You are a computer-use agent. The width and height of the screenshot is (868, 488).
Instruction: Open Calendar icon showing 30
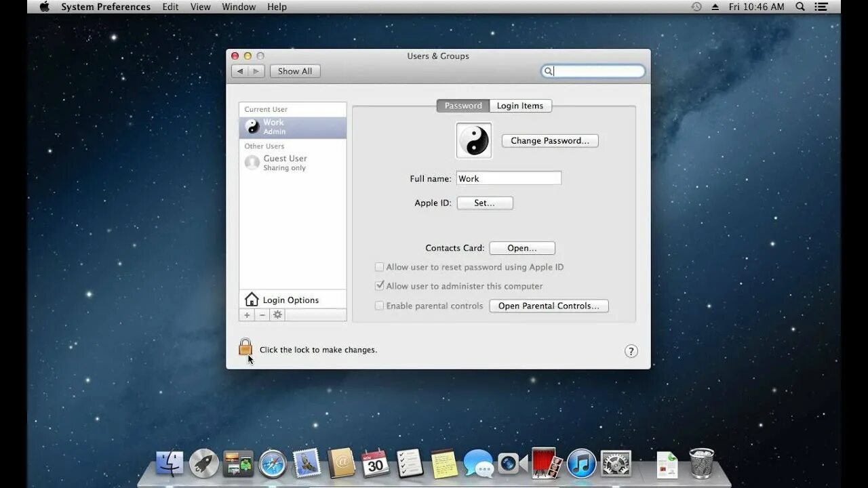375,464
